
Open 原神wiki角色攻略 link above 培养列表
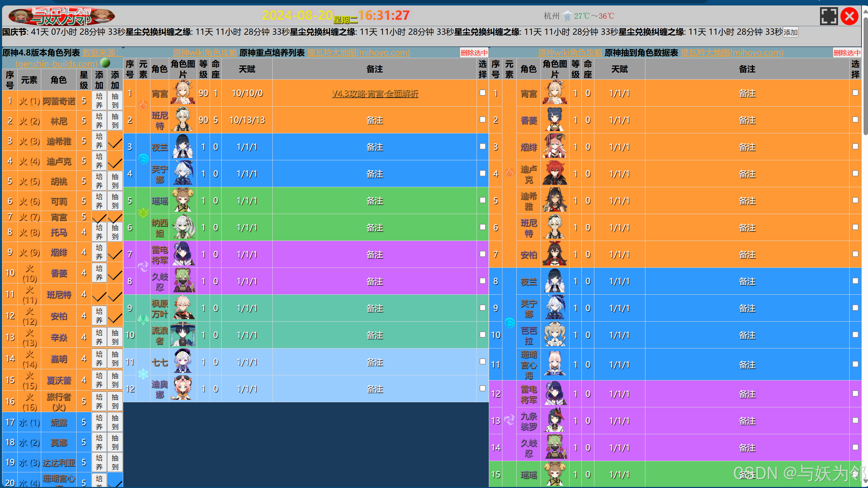pos(205,53)
